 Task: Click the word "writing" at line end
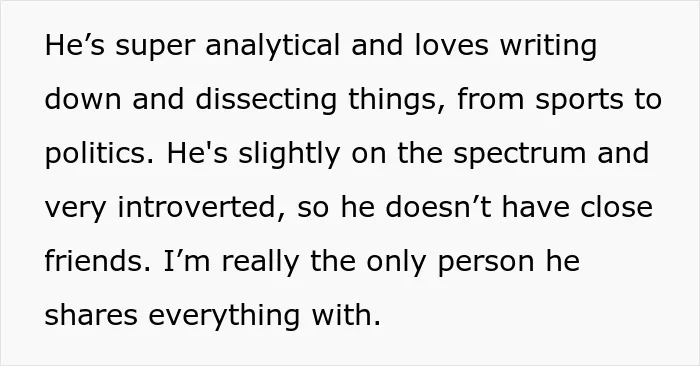(548, 46)
